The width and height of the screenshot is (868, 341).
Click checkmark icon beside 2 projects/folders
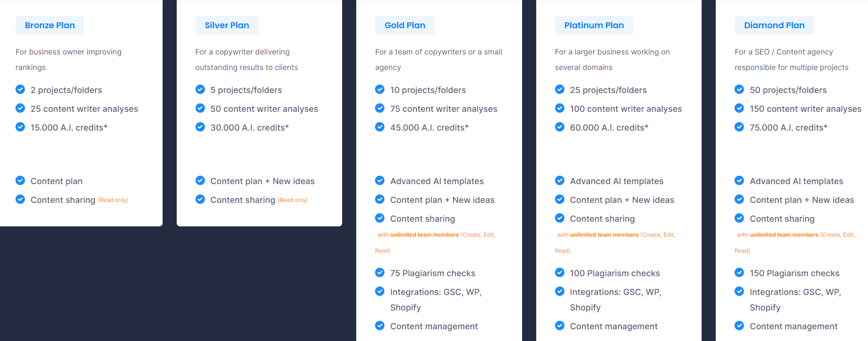pos(20,89)
